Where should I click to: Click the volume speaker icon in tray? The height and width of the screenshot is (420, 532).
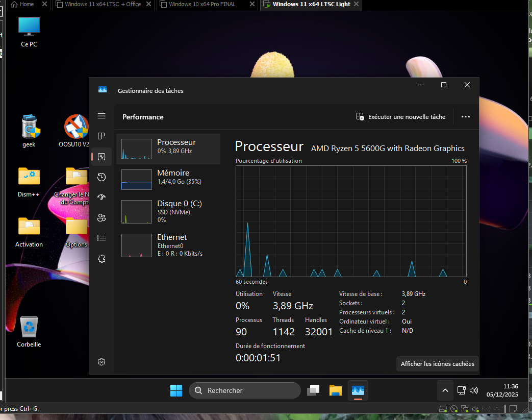[x=474, y=390]
